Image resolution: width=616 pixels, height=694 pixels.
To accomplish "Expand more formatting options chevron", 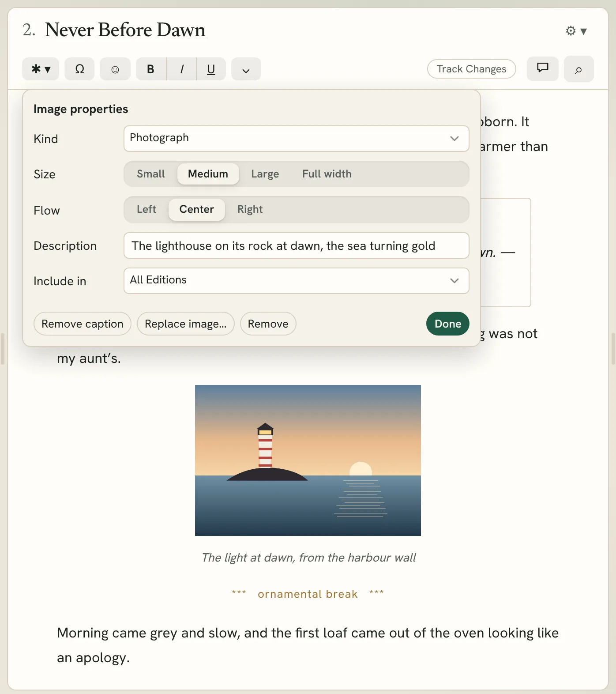I will tap(246, 69).
